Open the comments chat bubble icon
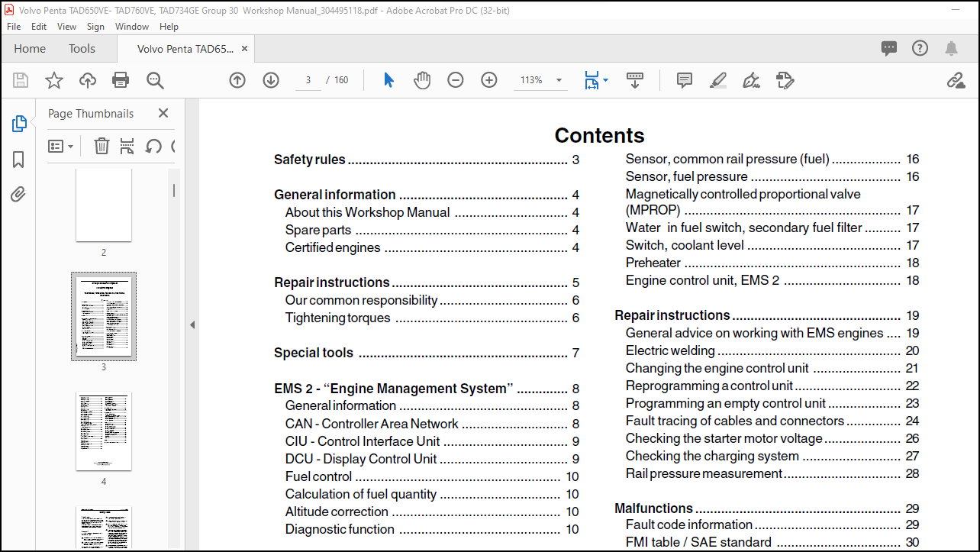980x552 pixels. (x=889, y=49)
